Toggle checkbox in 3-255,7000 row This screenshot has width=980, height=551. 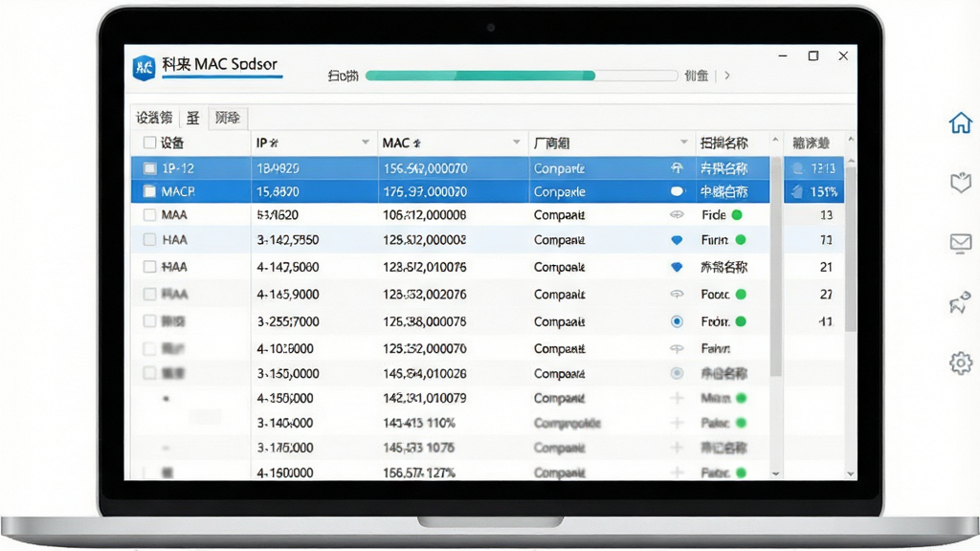149,321
